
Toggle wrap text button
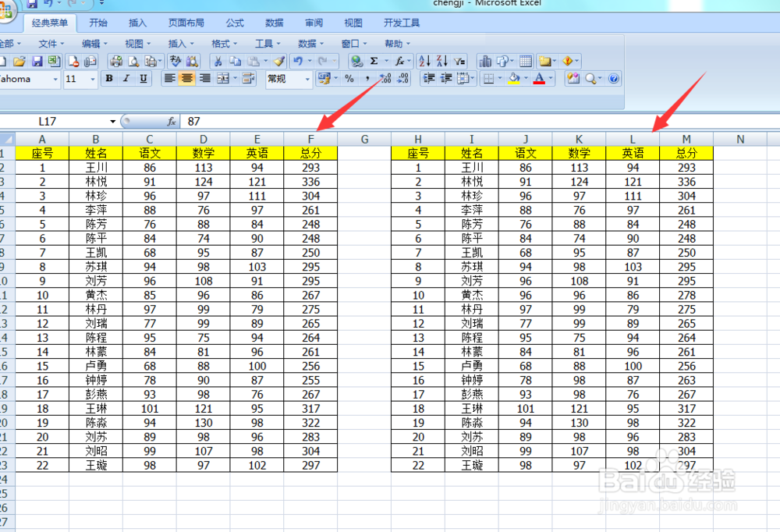pos(248,79)
